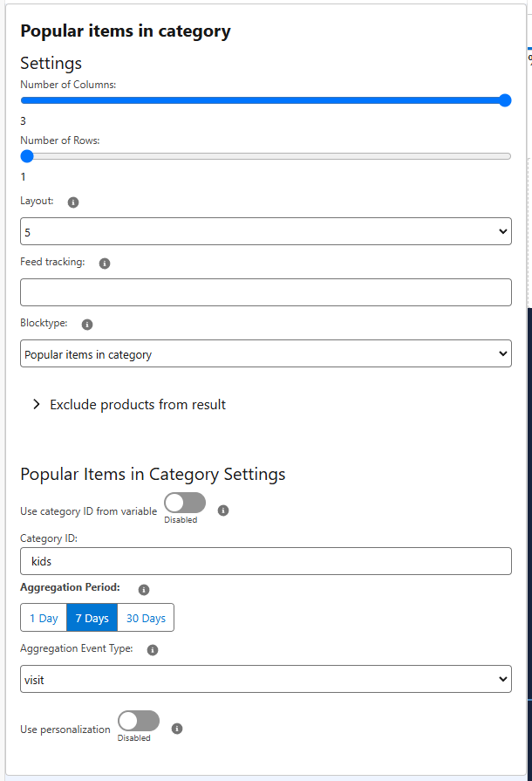532x781 pixels.
Task: Expand Exclude products from result section
Action: click(x=137, y=404)
